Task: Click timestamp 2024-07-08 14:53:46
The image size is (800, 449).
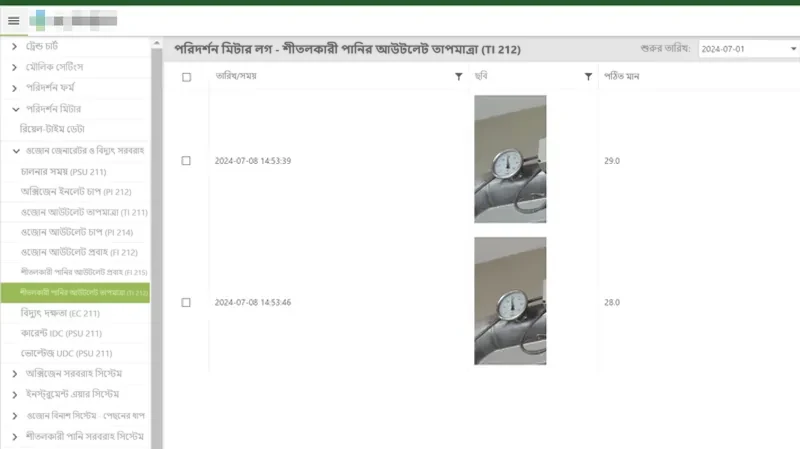Action: (x=253, y=303)
